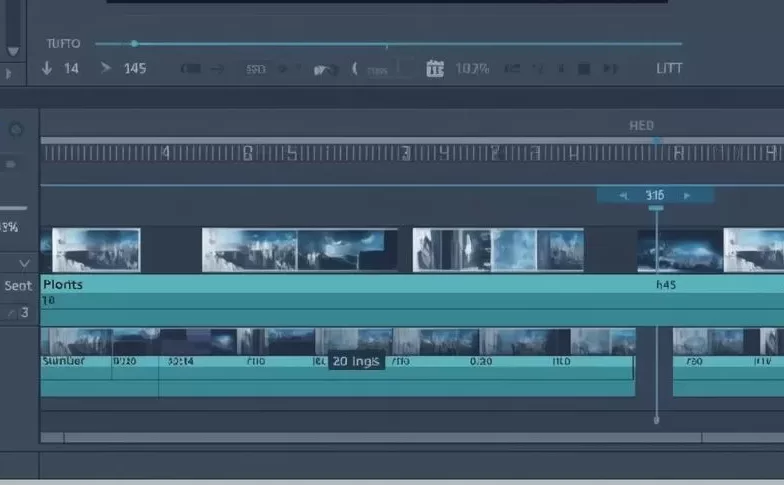The image size is (784, 485).
Task: Select the Sunber clip on lower track
Action: click(75, 362)
